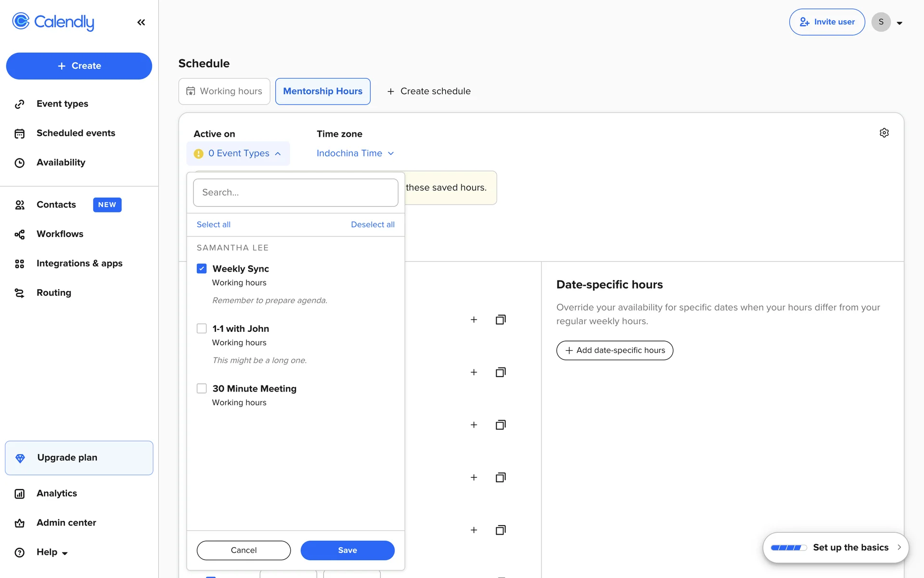924x578 pixels.
Task: Open schedule settings gear icon
Action: (884, 133)
